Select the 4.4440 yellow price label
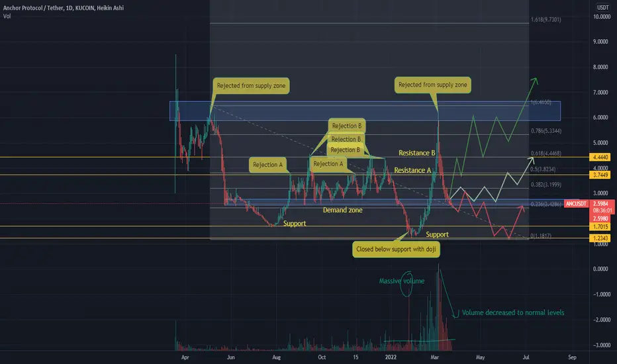617x364 pixels. click(x=600, y=158)
